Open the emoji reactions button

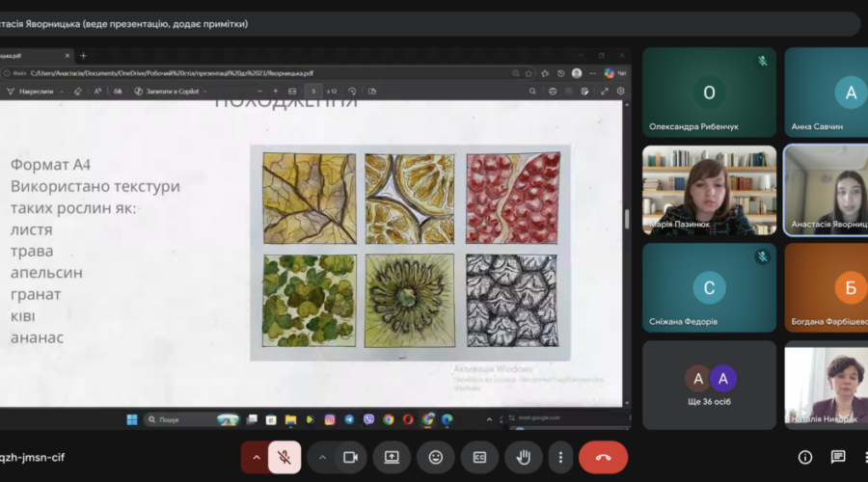coord(436,457)
